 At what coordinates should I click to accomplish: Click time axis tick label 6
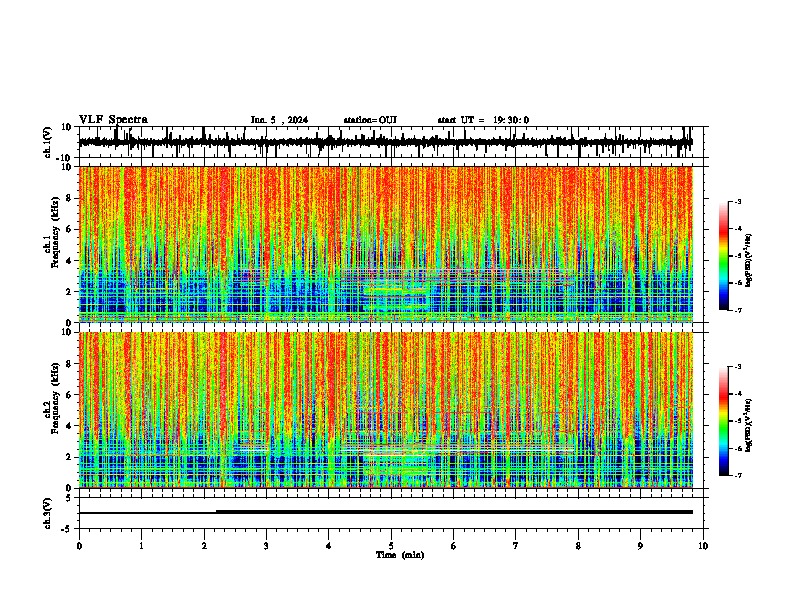tap(454, 546)
